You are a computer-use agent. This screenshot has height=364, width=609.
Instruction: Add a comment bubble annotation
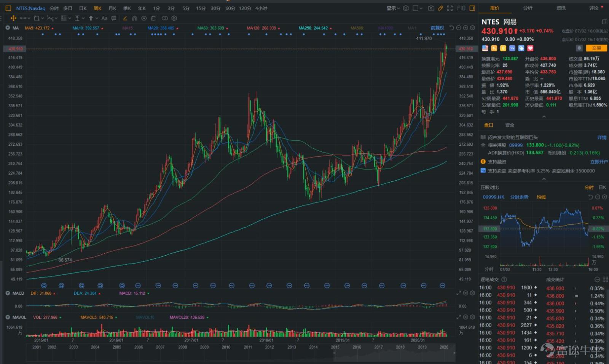tap(114, 18)
